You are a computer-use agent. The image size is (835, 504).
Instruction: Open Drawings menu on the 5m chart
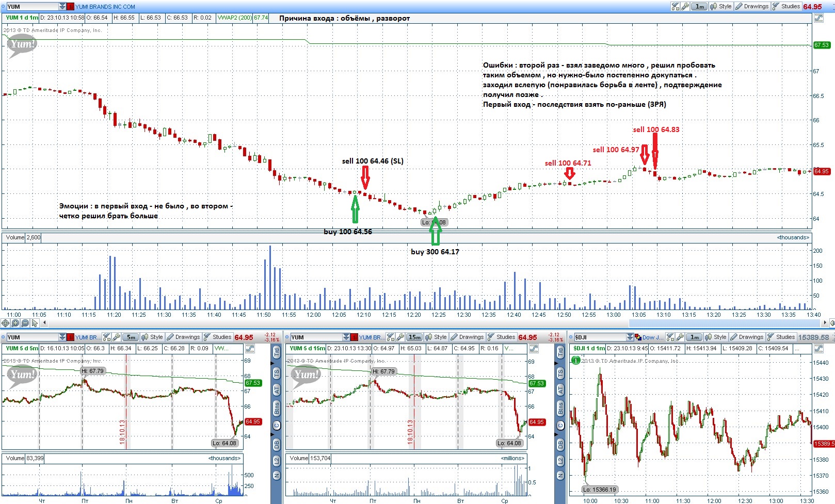point(183,337)
